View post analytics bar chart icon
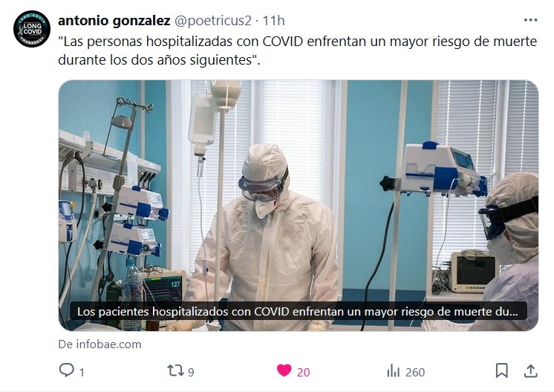This screenshot has height=392, width=554. coord(394,371)
